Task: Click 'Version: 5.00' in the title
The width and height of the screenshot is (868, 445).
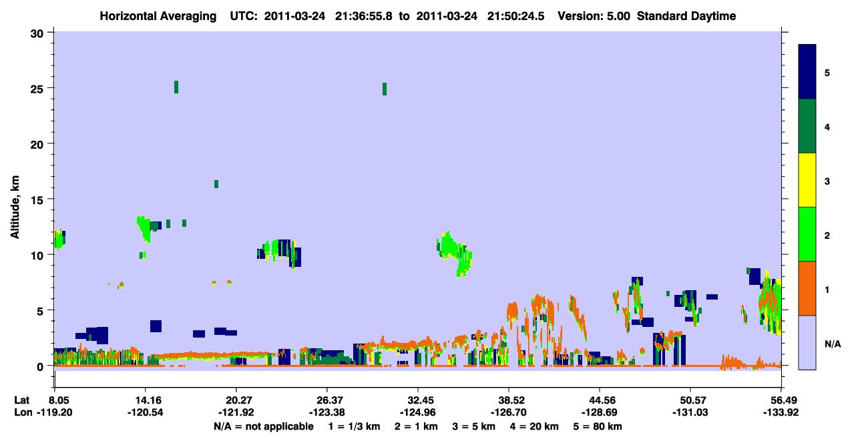Action: click(592, 16)
